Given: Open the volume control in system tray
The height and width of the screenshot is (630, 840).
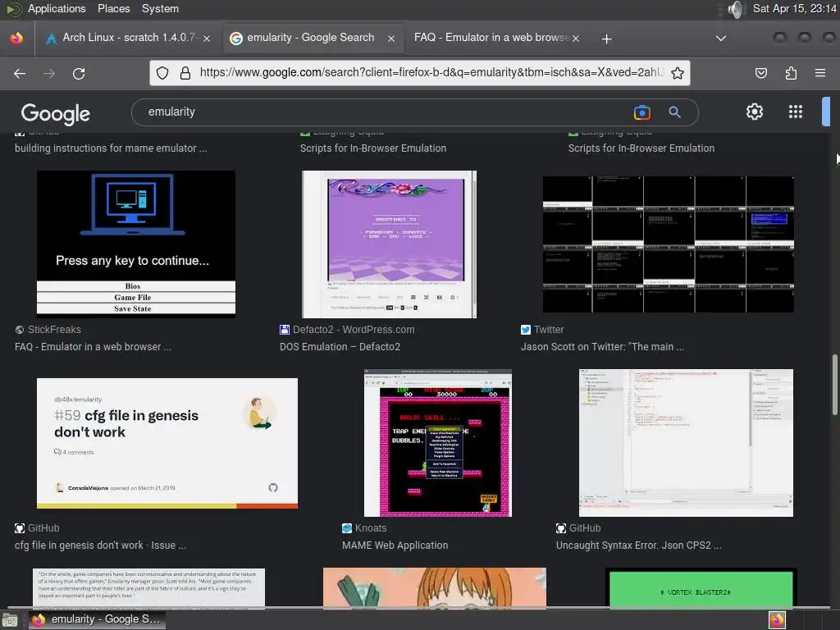Looking at the screenshot, I should [737, 9].
